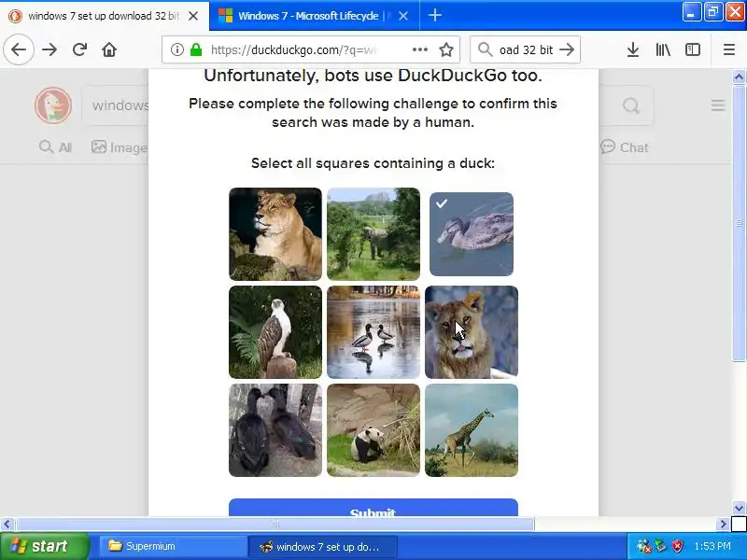Select the elephant in bushes square

pyautogui.click(x=373, y=234)
